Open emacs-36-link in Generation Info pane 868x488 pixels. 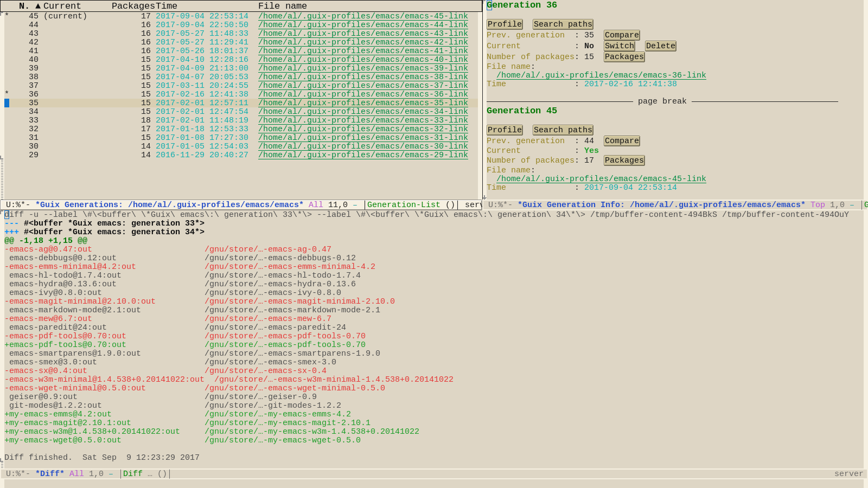tap(601, 75)
